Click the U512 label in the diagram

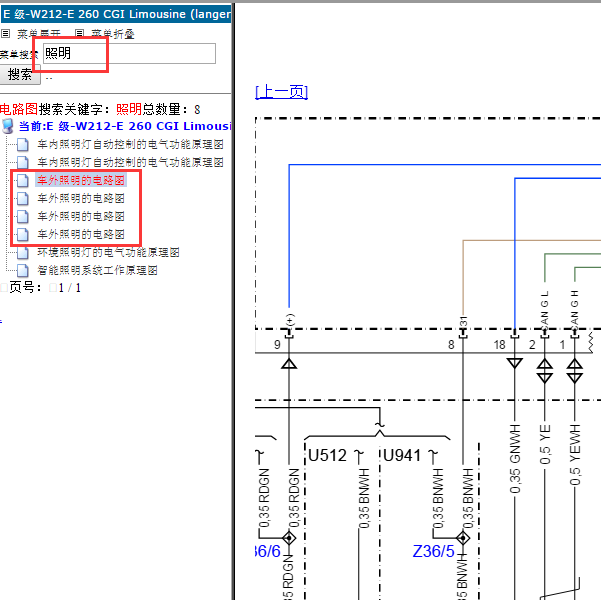[x=327, y=455]
